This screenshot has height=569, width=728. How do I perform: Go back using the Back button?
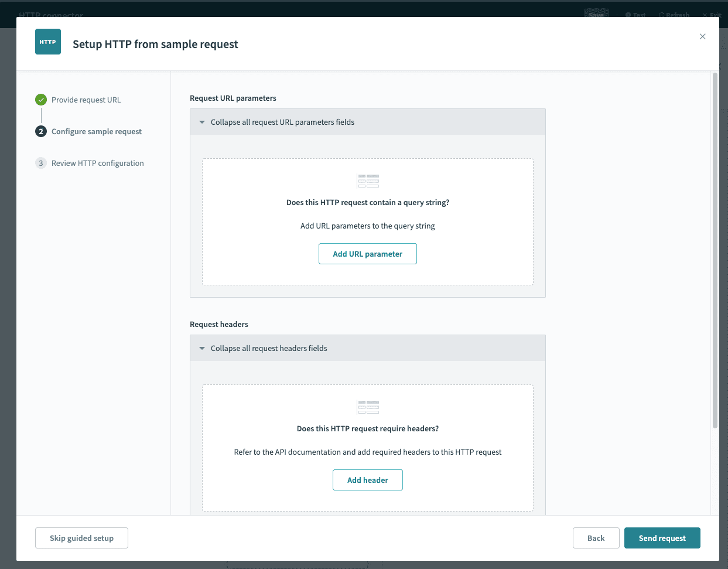click(x=596, y=537)
